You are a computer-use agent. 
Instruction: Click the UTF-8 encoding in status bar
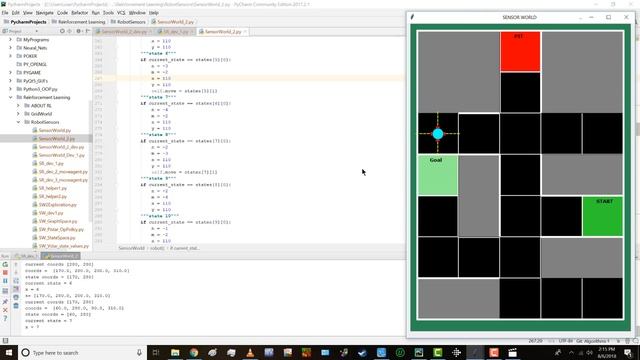[565, 341]
